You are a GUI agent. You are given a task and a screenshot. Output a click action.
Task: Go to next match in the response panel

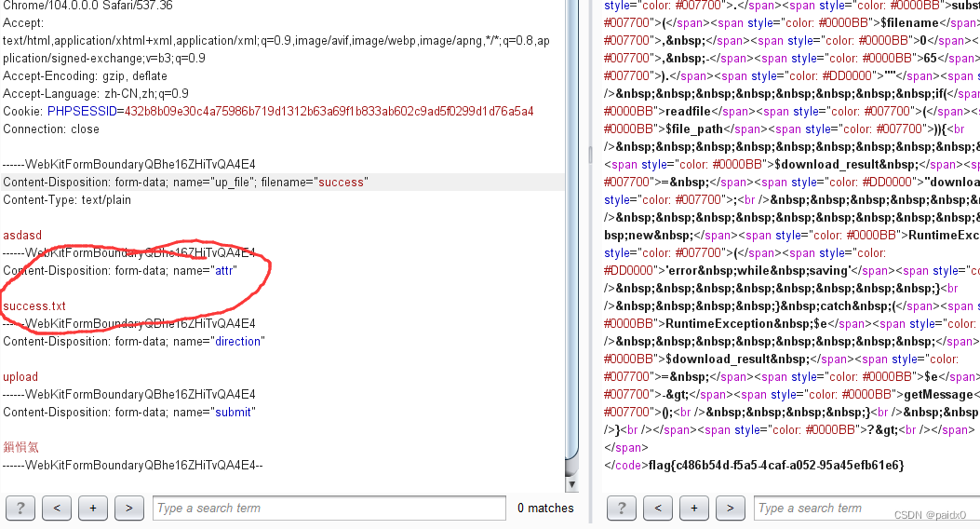click(x=730, y=508)
